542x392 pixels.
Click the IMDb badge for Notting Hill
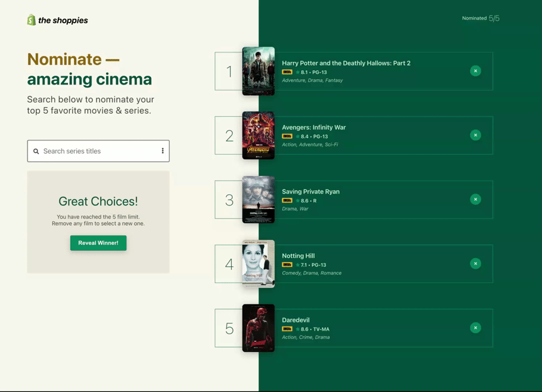287,265
